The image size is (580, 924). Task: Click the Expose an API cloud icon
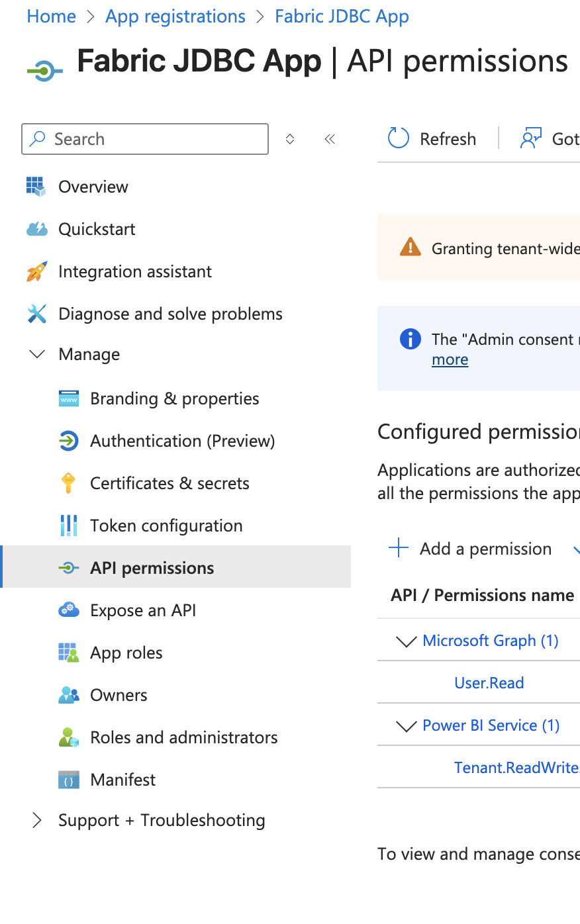[x=68, y=610]
